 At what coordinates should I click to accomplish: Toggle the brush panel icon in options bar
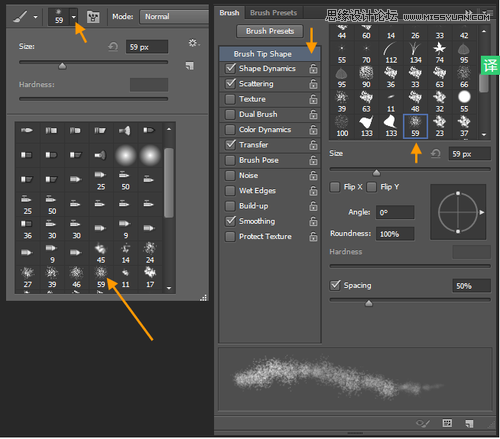93,17
